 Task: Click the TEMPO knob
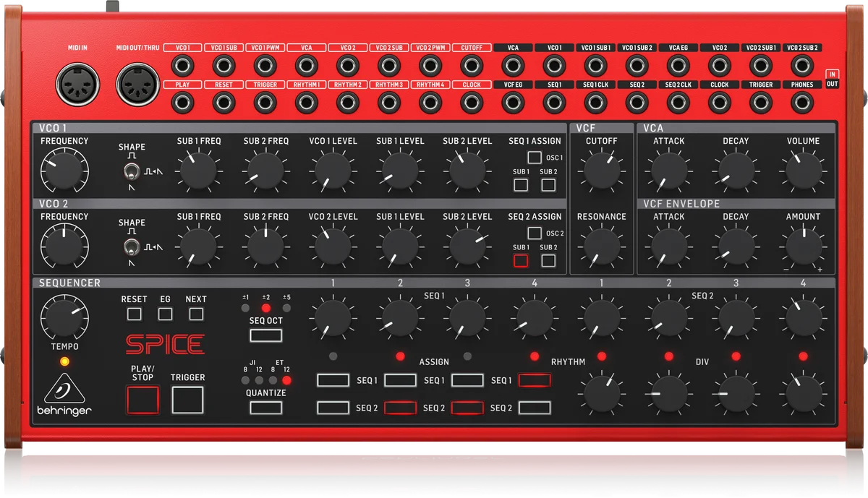point(64,317)
